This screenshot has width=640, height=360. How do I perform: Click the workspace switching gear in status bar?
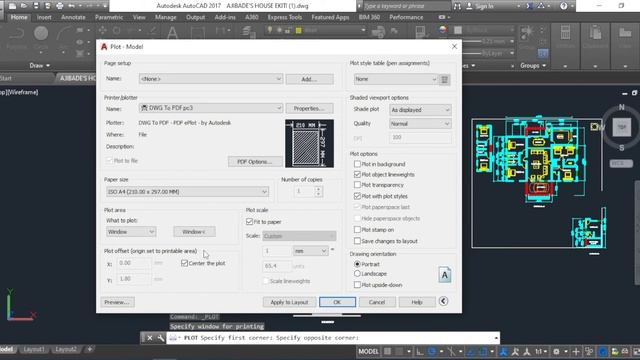coord(556,351)
